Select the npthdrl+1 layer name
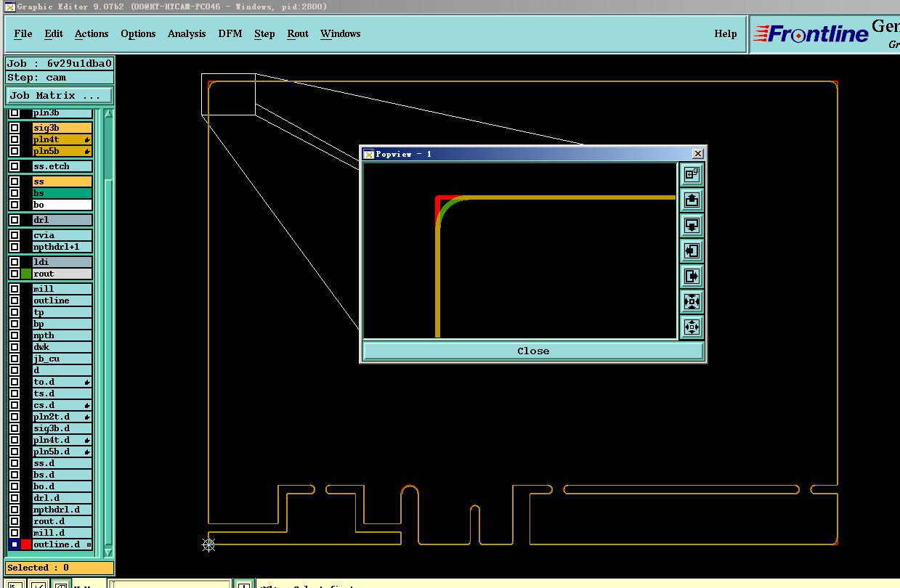 pyautogui.click(x=62, y=247)
